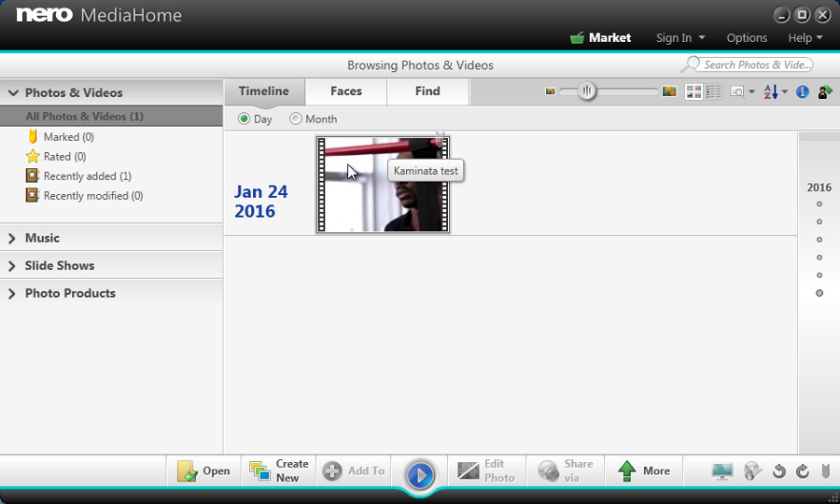Viewport: 840px width, 504px height.
Task: Rotate left with counterclockwise arrow icon
Action: (779, 471)
